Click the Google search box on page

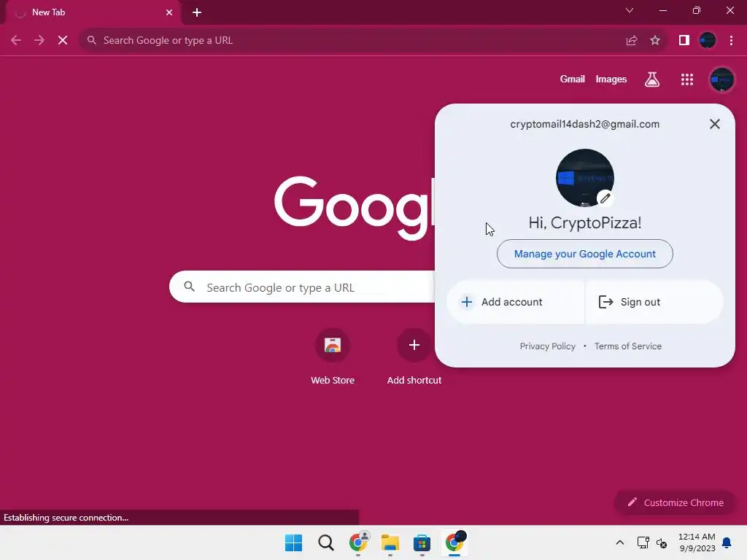[x=302, y=287]
